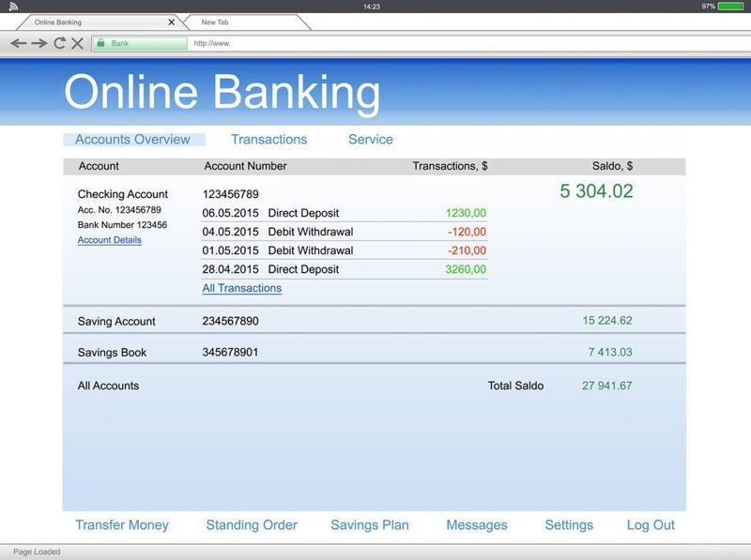This screenshot has height=560, width=751.
Task: Click the wireless signal icon in status bar
Action: pos(13,7)
